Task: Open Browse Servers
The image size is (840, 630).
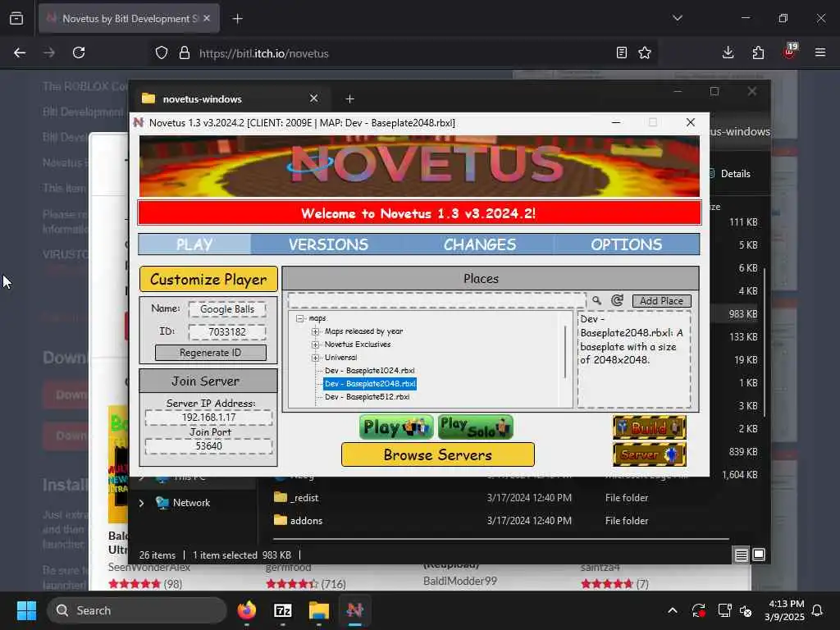Action: tap(438, 454)
